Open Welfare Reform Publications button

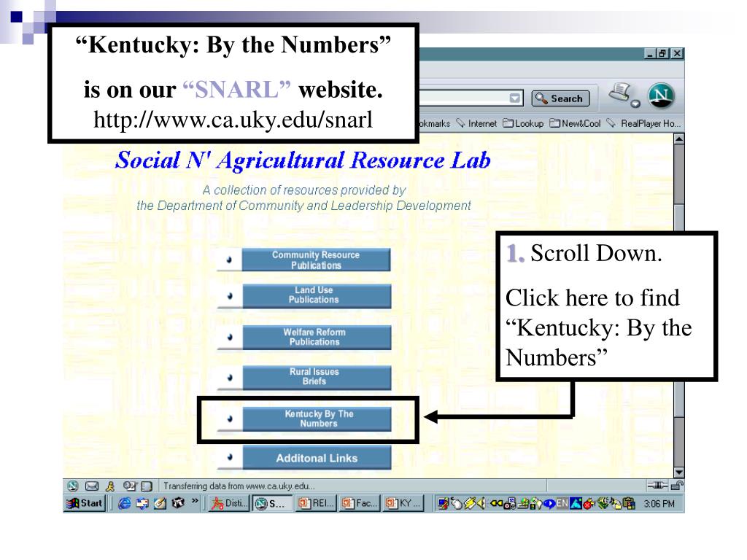point(317,337)
